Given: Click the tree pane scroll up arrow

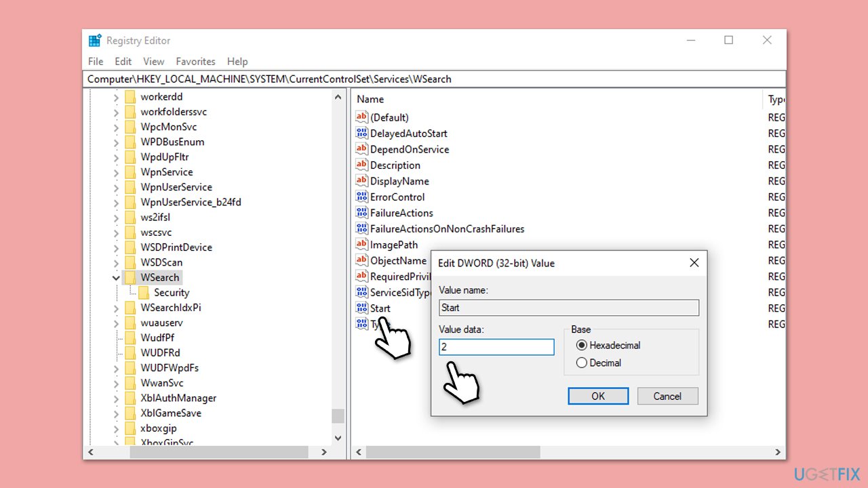Looking at the screenshot, I should [x=338, y=97].
